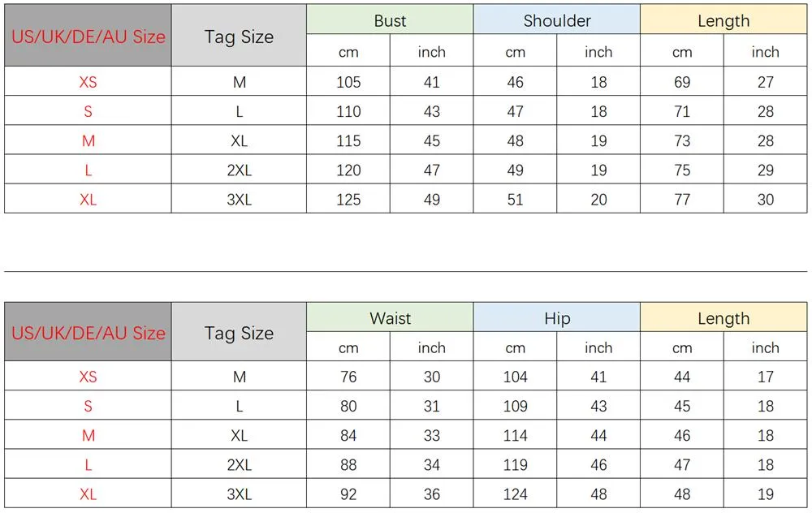Click the top table's US/UK/DE/AU Size header
The width and height of the screenshot is (812, 513).
click(88, 36)
